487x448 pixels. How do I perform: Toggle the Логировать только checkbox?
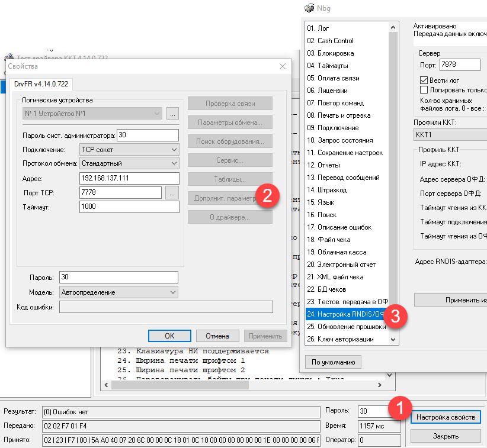pos(424,90)
